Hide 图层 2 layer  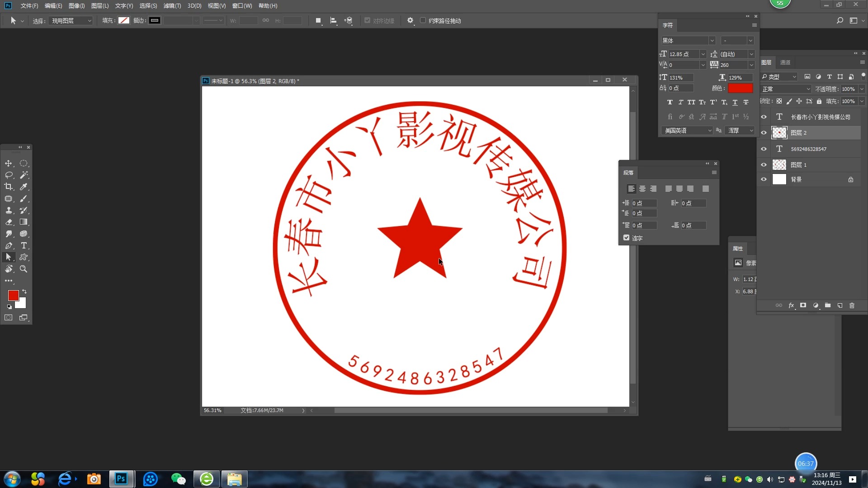pos(764,133)
